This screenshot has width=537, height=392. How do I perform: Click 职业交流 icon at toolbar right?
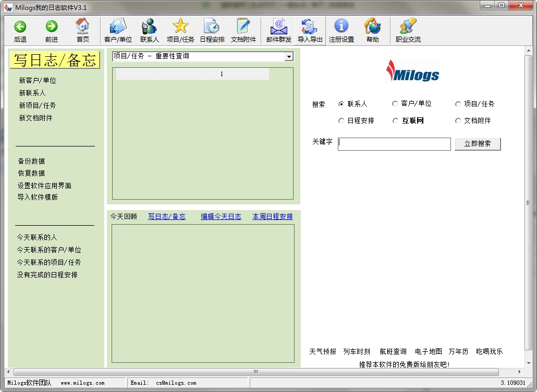(x=407, y=30)
